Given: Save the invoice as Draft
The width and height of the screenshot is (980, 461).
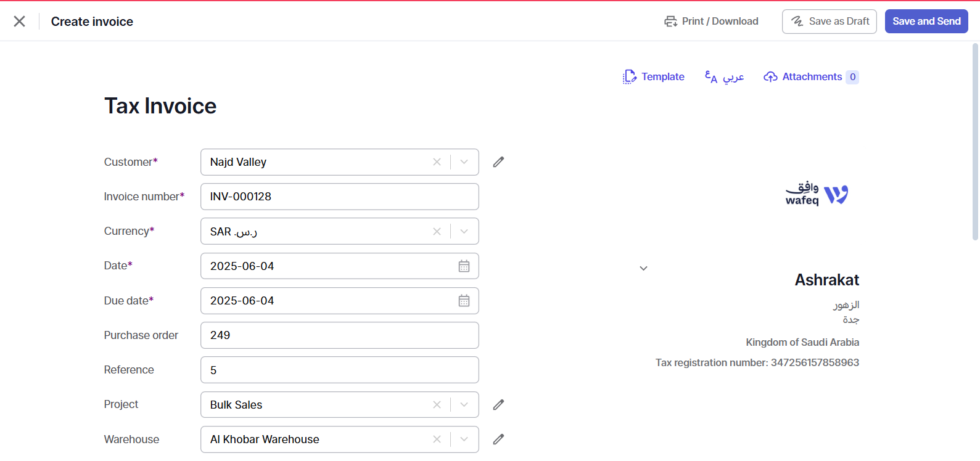Looking at the screenshot, I should pos(829,22).
